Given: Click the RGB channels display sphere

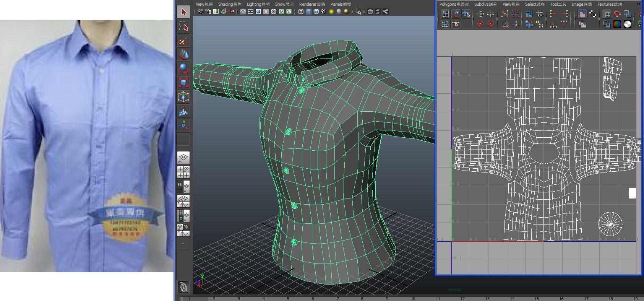Looking at the screenshot, I should 617,24.
